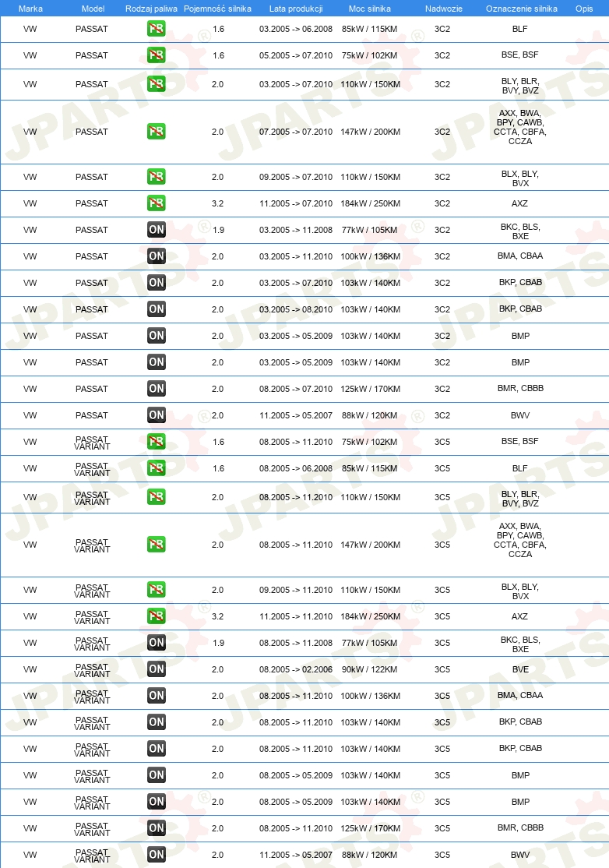Click PB icon in Passat Variant 3.2 AXZ row
609x868 pixels.
point(157,616)
